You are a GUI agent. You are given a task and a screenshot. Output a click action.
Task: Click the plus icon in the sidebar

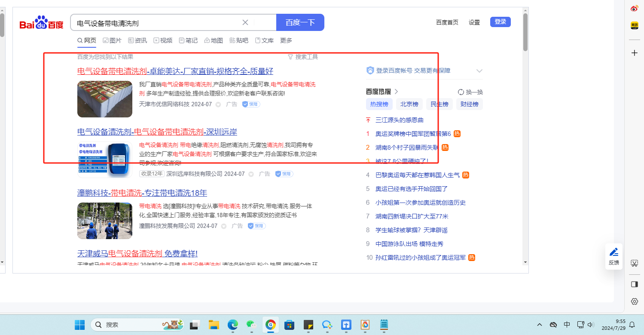pos(635,53)
